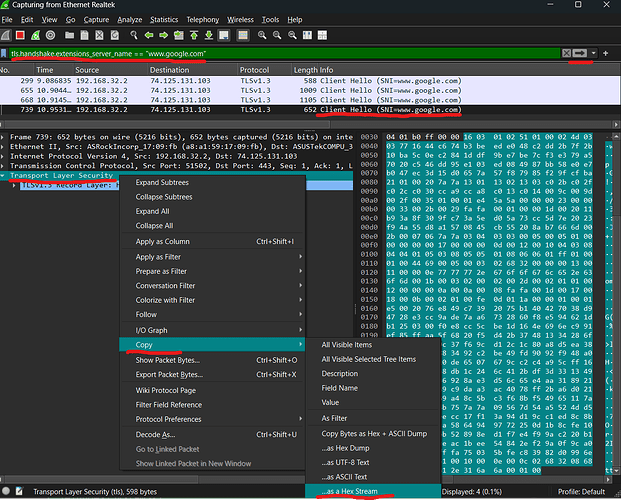Open the Capture menu

point(96,19)
